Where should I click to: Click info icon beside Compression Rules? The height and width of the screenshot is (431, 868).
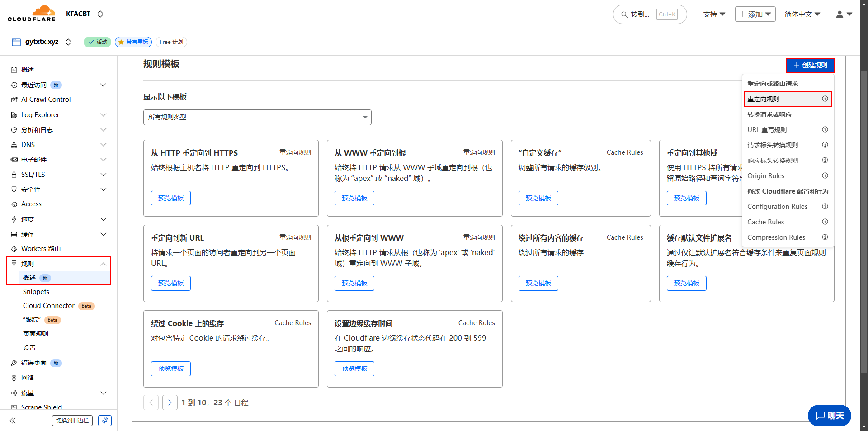point(825,237)
